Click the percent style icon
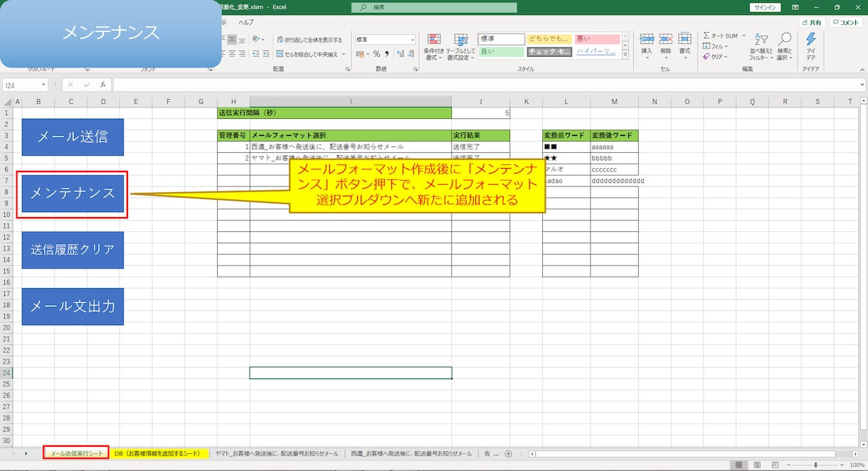This screenshot has width=868, height=471. (x=376, y=54)
